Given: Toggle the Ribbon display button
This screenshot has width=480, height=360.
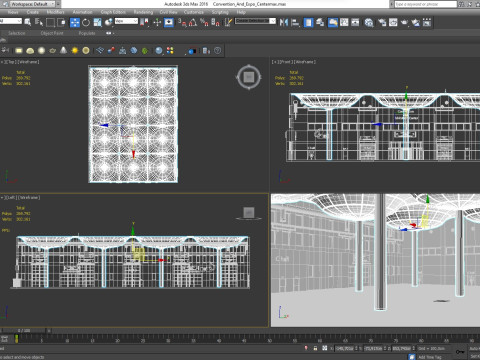Looking at the screenshot, I should (x=333, y=22).
